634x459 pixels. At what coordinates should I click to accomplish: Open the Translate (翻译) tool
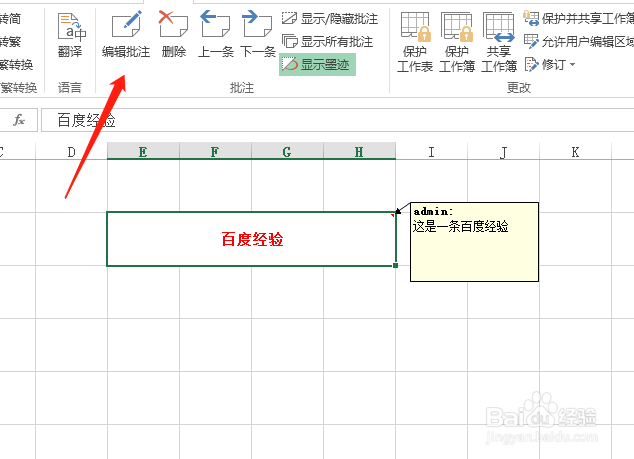click(70, 35)
